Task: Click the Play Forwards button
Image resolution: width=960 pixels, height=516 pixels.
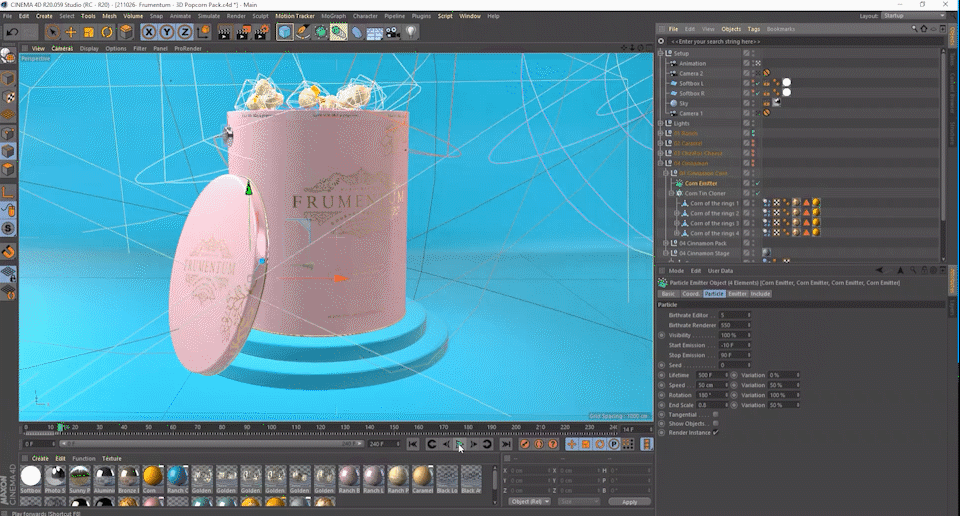Action: click(x=460, y=444)
